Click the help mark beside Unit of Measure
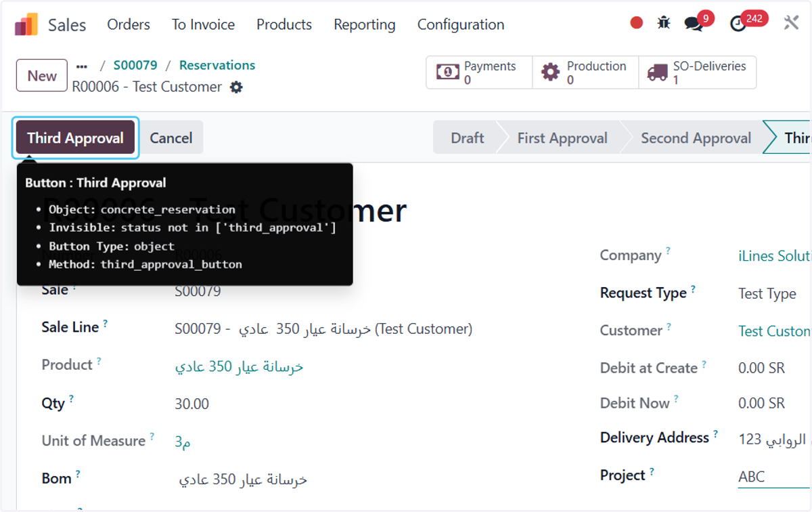 click(x=152, y=437)
